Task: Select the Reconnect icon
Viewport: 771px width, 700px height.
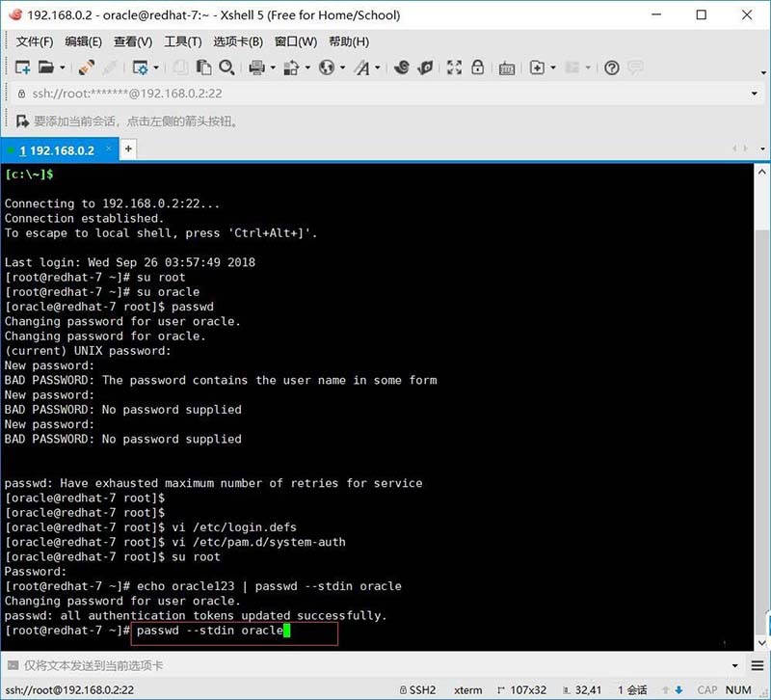Action: (x=84, y=68)
